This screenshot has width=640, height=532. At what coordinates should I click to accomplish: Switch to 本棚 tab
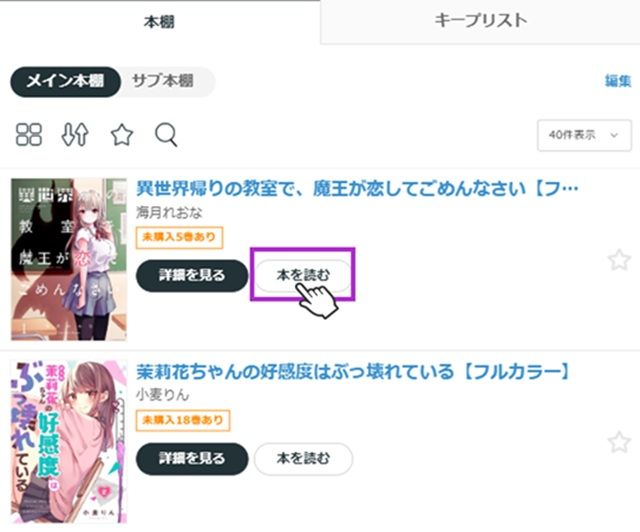(159, 22)
